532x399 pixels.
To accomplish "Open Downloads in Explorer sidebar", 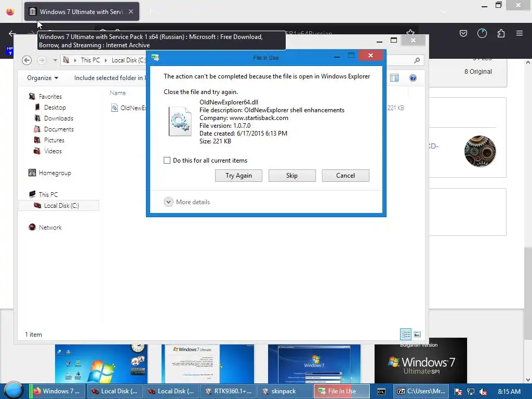I will 58,118.
